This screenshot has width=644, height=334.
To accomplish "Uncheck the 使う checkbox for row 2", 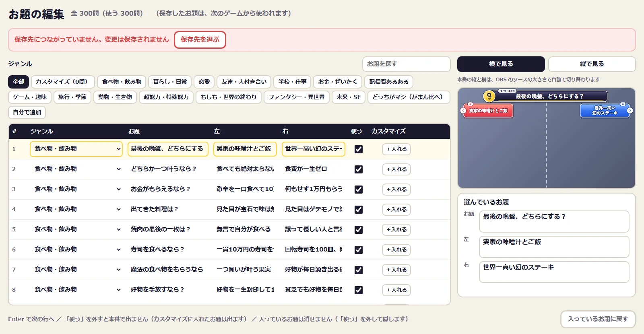I will [358, 169].
